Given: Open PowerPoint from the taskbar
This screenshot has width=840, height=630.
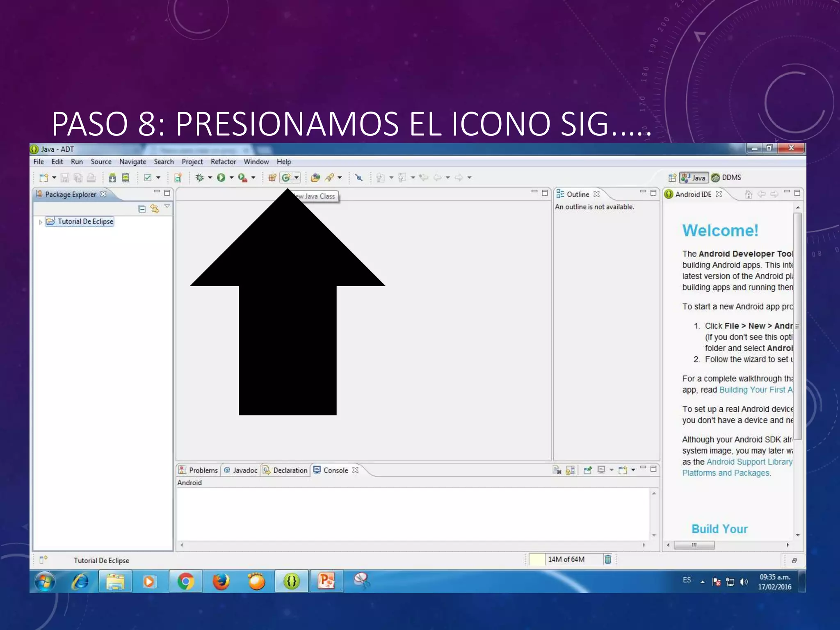Looking at the screenshot, I should pyautogui.click(x=326, y=581).
